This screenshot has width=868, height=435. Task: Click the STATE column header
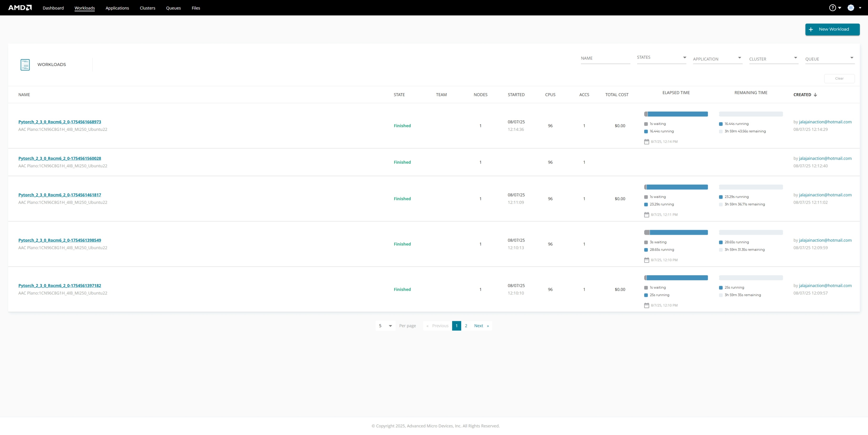click(x=399, y=95)
